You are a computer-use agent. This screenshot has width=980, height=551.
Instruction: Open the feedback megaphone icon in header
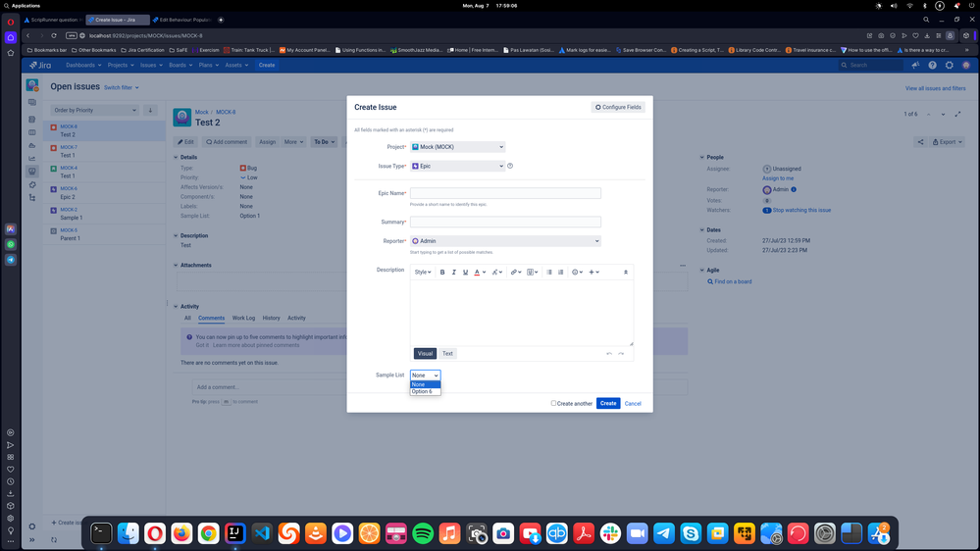pyautogui.click(x=915, y=65)
